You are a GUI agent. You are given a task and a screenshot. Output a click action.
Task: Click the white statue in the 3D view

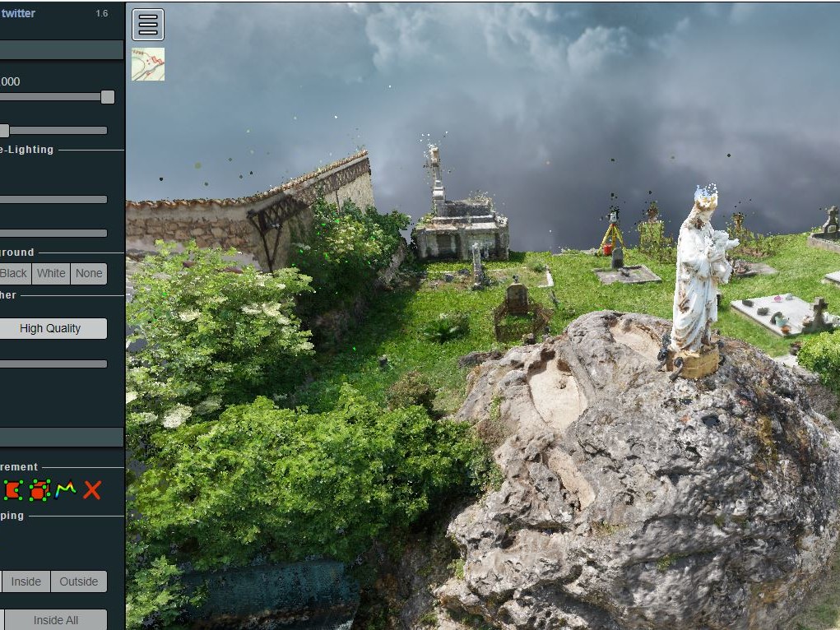(696, 280)
